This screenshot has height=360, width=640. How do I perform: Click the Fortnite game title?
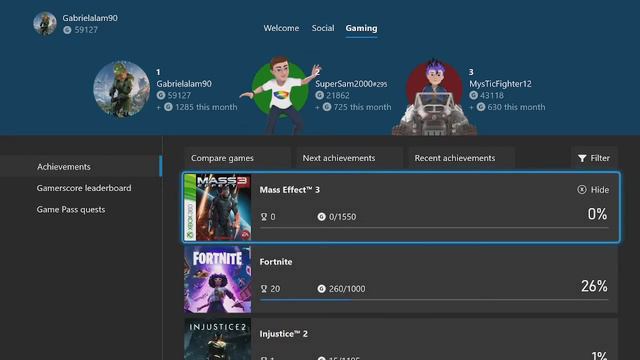click(x=276, y=262)
